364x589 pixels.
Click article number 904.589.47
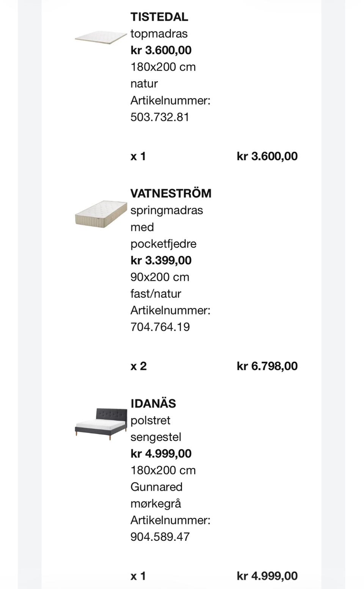[x=160, y=537]
